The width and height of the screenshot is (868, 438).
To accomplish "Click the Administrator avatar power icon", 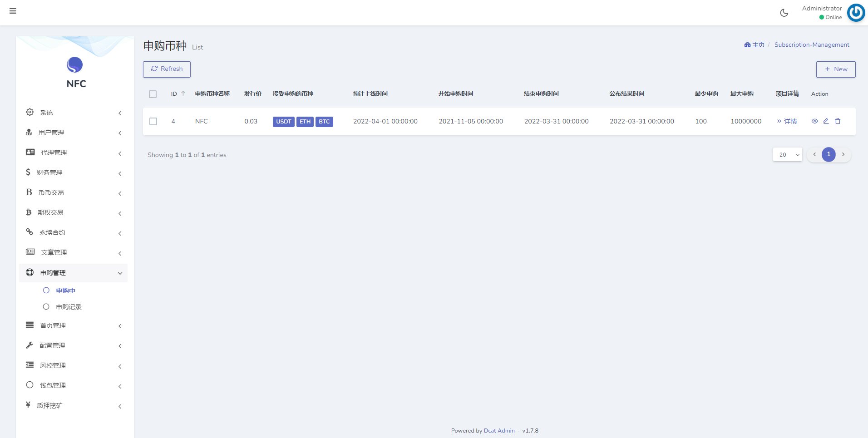I will [856, 13].
